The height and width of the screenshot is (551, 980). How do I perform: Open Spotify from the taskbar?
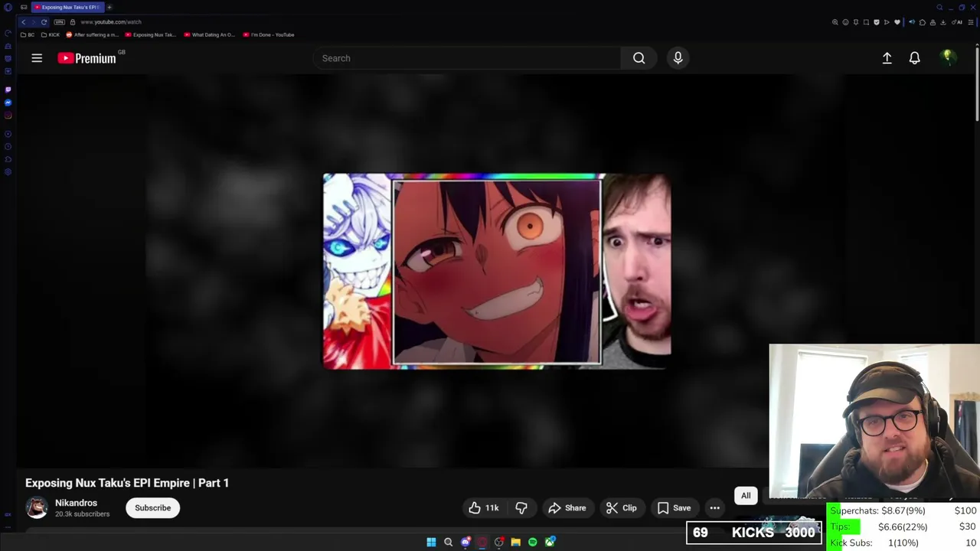point(532,542)
